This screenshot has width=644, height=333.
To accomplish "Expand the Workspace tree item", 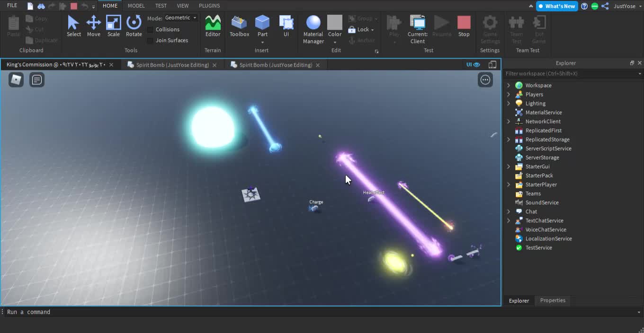I will 508,85.
